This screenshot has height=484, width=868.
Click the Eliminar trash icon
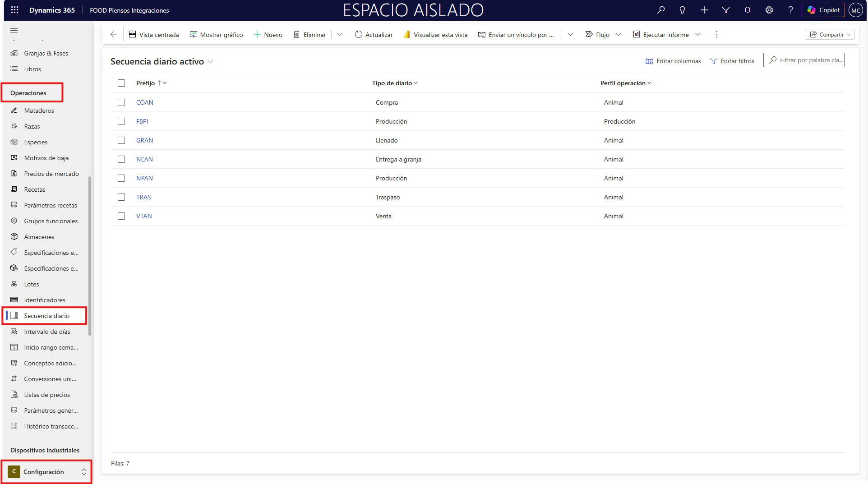(296, 35)
